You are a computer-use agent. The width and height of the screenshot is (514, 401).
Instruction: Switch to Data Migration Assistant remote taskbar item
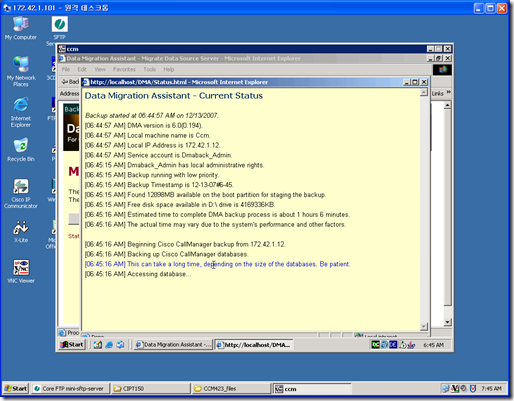click(173, 345)
